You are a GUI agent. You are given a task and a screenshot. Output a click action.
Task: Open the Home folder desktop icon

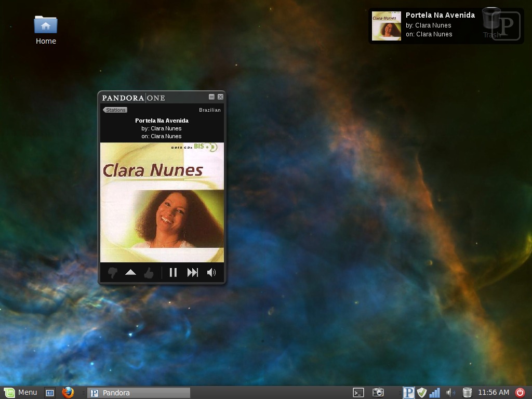[x=46, y=30]
